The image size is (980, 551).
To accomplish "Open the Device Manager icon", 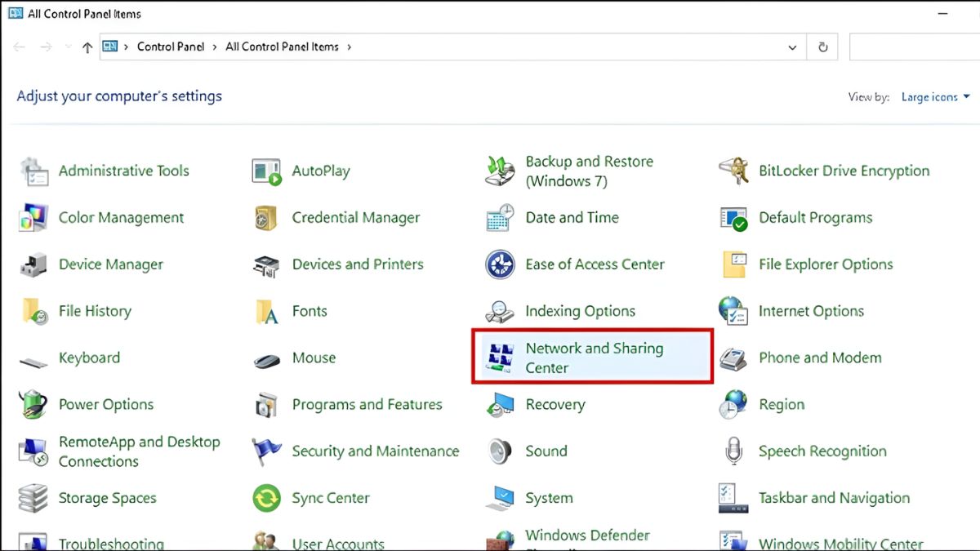I will tap(33, 264).
